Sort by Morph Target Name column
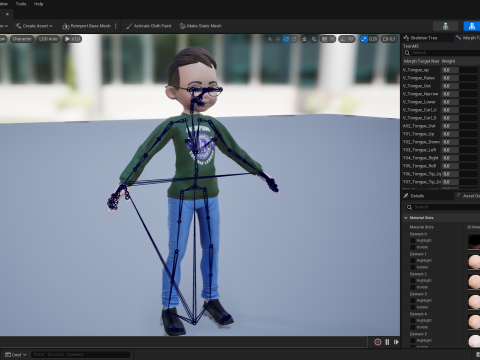This screenshot has height=360, width=480. click(x=421, y=61)
